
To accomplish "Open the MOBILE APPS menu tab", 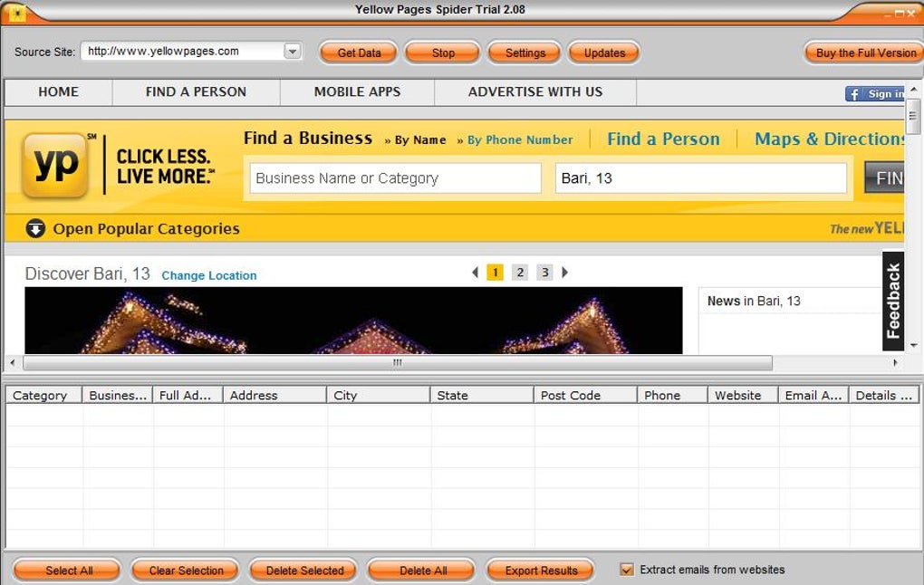I will (x=357, y=91).
